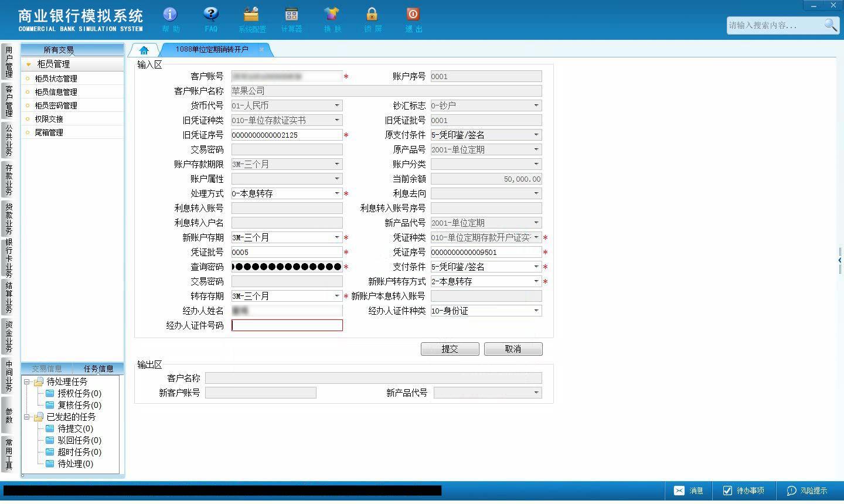The height and width of the screenshot is (504, 844).
Task: Click the Lock Screen (锁屏) icon
Action: click(372, 19)
